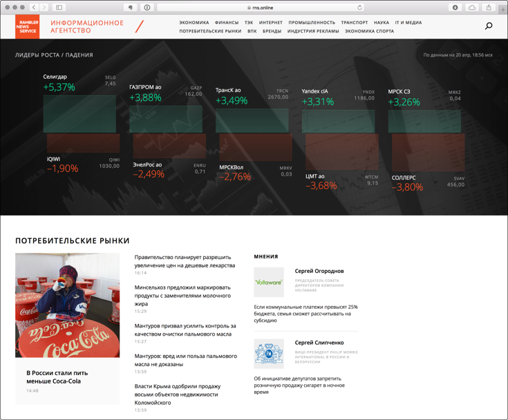This screenshot has width=508, height=420.
Task: Click the ЦМТ ао stock name
Action: (315, 176)
